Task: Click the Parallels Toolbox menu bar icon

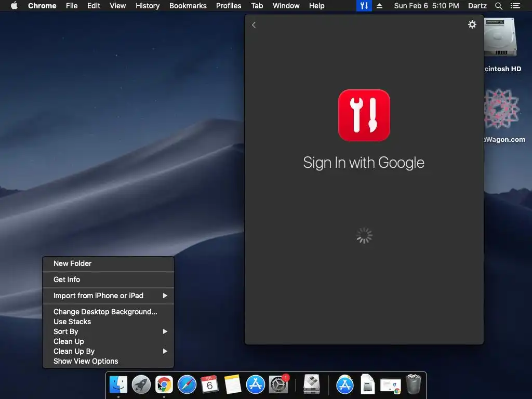Action: click(x=364, y=6)
